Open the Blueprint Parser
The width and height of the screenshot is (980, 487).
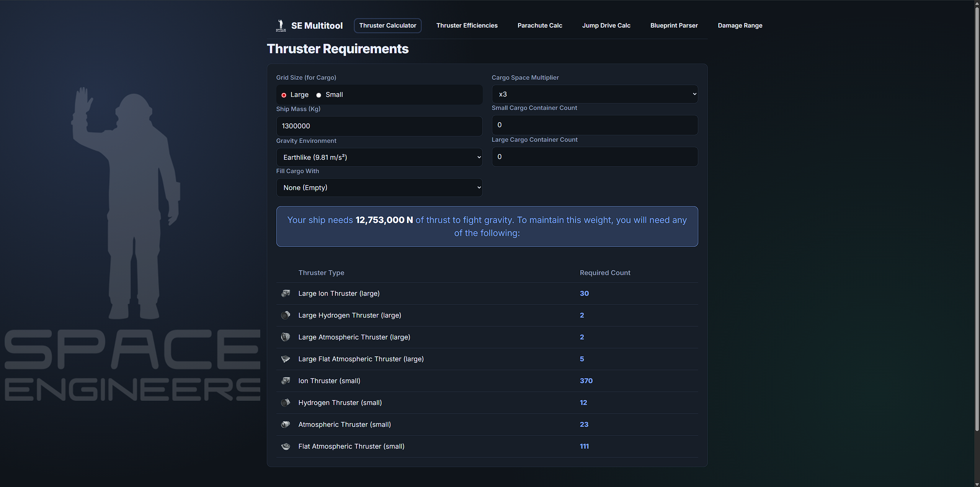674,25
